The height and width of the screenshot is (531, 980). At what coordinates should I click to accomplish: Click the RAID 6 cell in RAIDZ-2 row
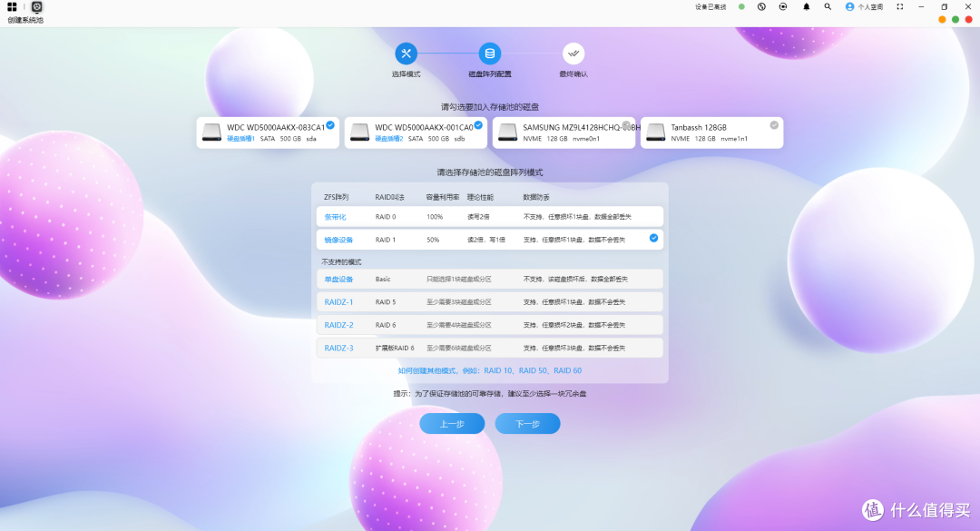click(386, 325)
